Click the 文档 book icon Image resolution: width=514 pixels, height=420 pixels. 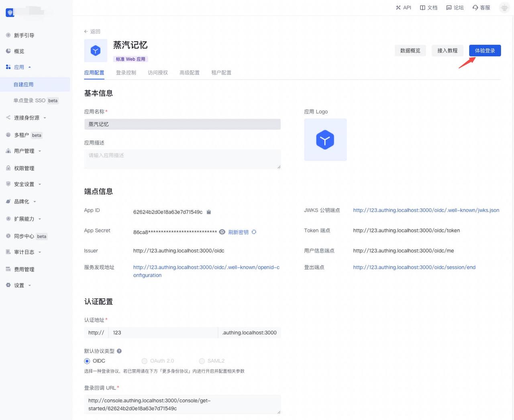point(422,8)
